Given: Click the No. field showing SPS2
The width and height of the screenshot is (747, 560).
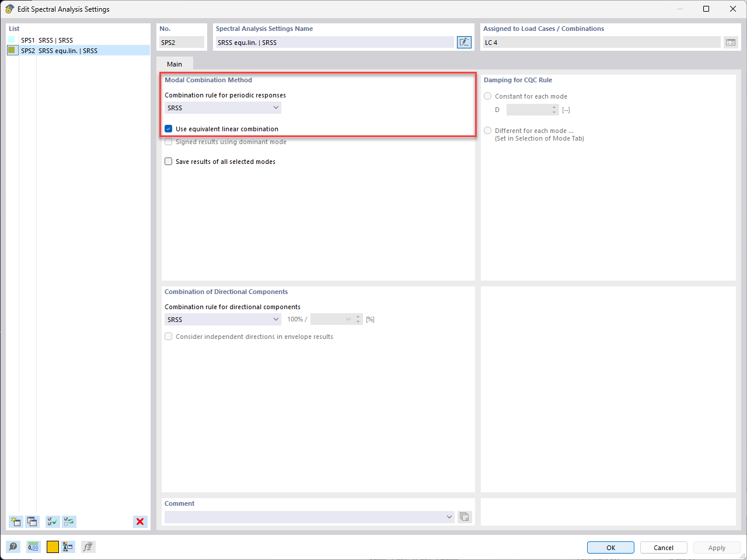Looking at the screenshot, I should pyautogui.click(x=182, y=43).
